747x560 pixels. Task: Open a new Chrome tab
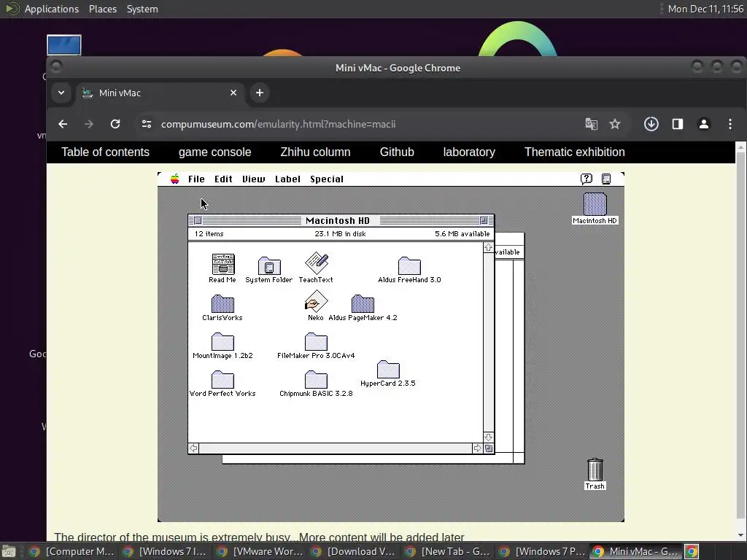[x=260, y=93]
